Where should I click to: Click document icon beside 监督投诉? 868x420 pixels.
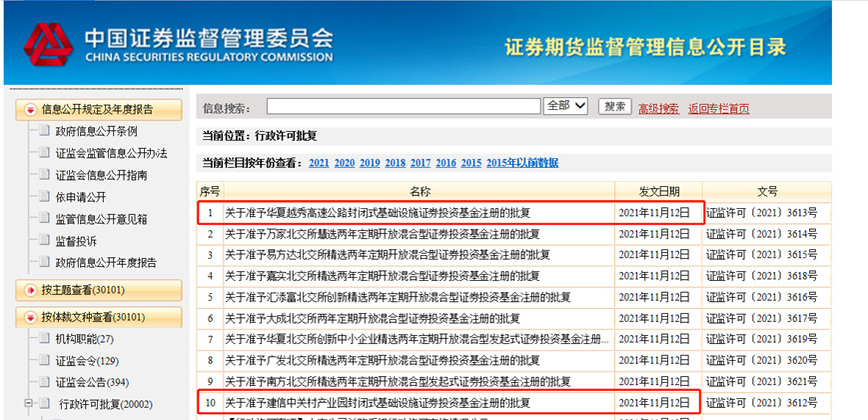[x=43, y=241]
